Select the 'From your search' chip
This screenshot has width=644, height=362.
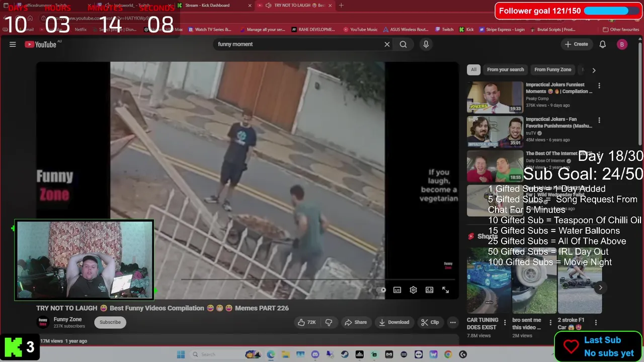505,70
